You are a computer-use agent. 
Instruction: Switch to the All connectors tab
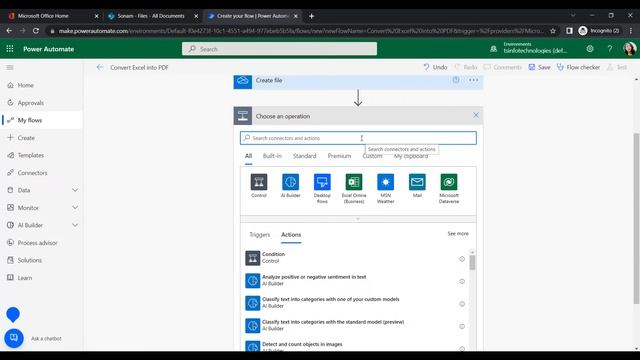point(248,156)
